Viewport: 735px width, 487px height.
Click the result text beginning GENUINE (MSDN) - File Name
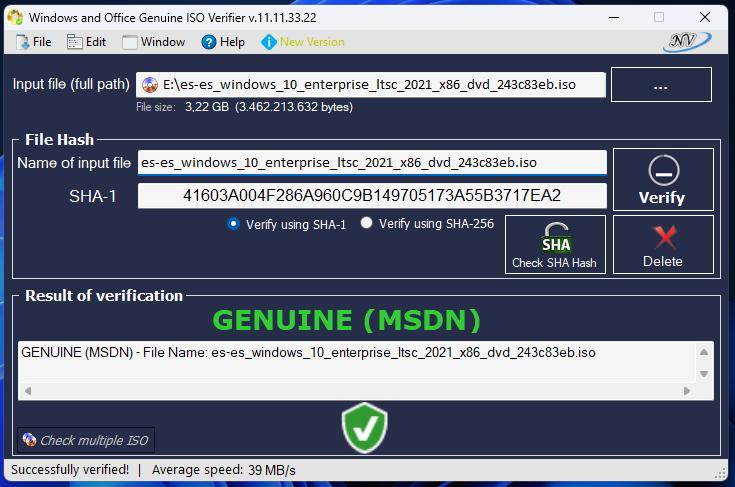point(308,352)
